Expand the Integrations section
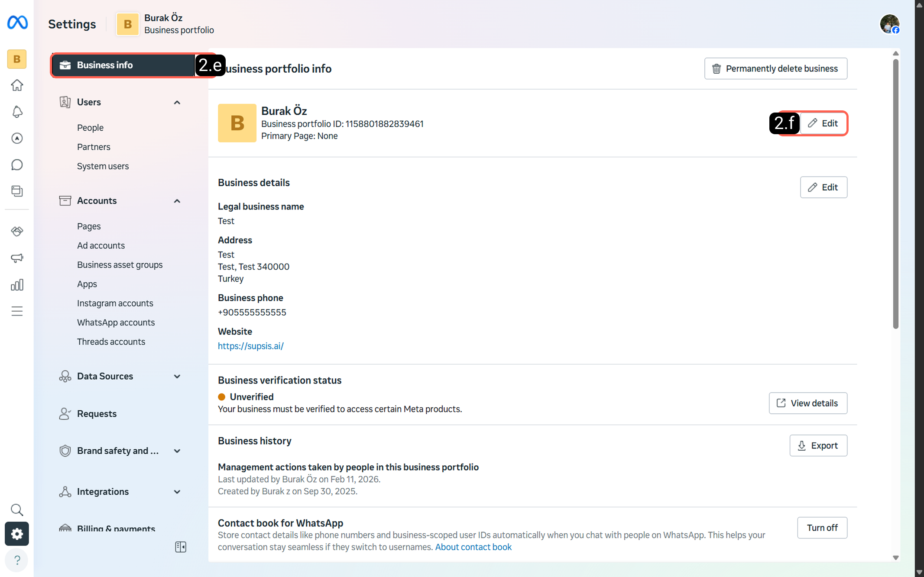The height and width of the screenshot is (577, 924). pyautogui.click(x=120, y=492)
